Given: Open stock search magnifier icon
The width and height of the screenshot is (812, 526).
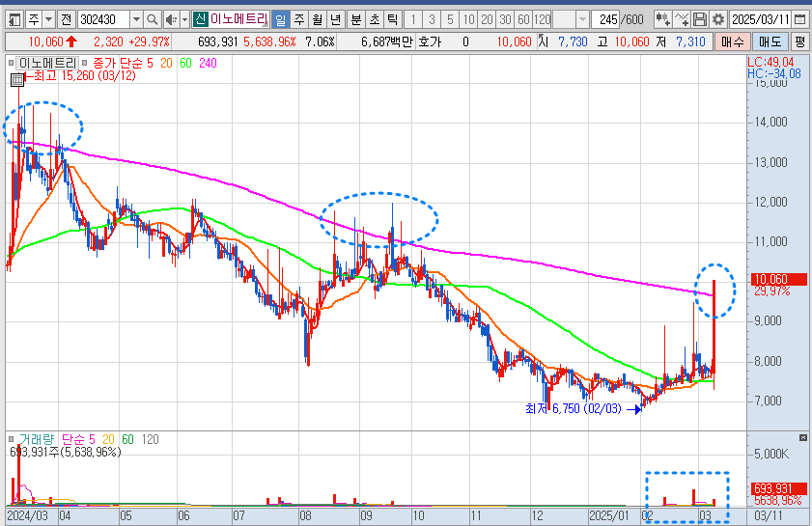Looking at the screenshot, I should click(152, 20).
